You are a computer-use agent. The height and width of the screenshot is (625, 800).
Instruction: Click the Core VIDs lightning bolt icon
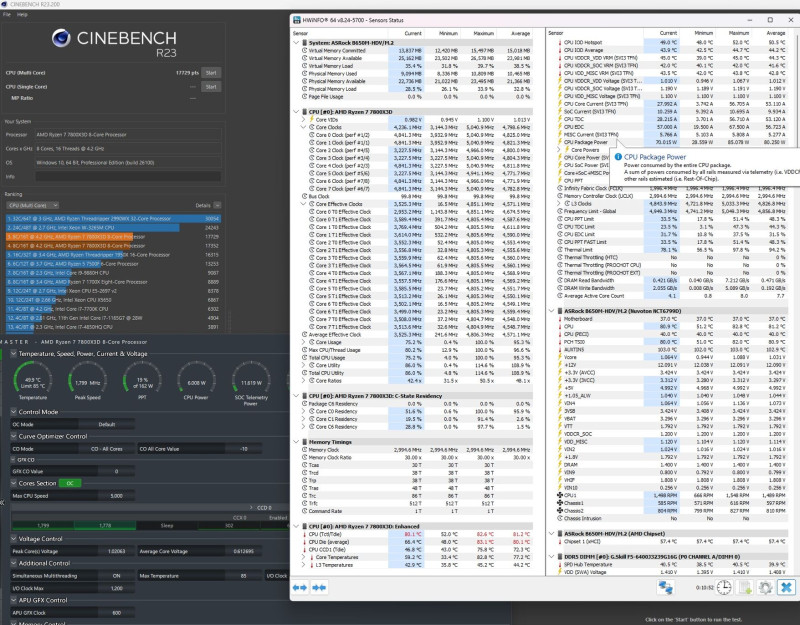312,119
